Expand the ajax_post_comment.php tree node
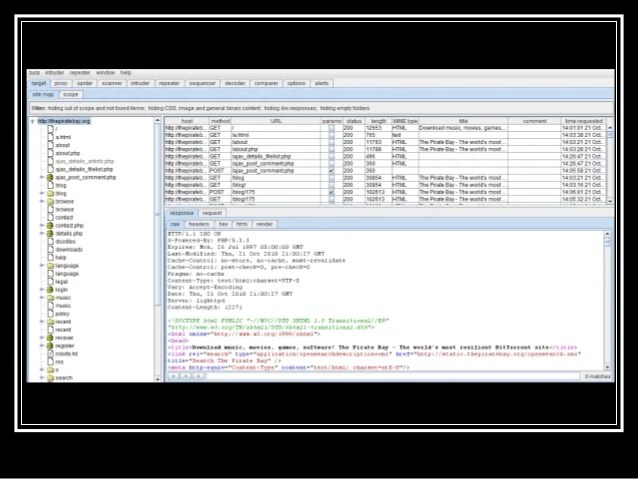Screen dimensions: 638x479 point(42,177)
